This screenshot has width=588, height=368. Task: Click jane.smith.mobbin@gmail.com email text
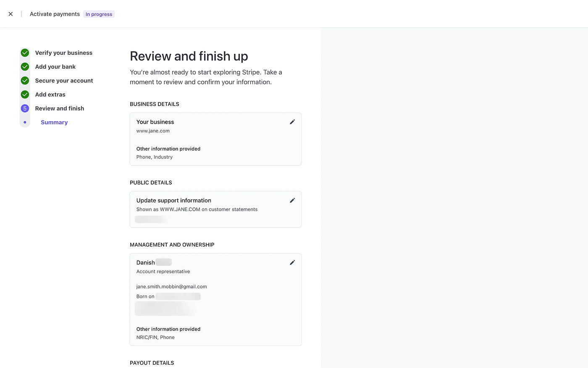pyautogui.click(x=171, y=286)
